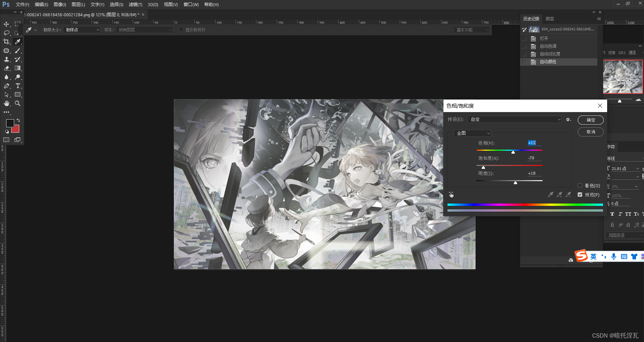644x342 pixels.
Task: Switch to the 图层 panel tab
Action: (x=550, y=19)
